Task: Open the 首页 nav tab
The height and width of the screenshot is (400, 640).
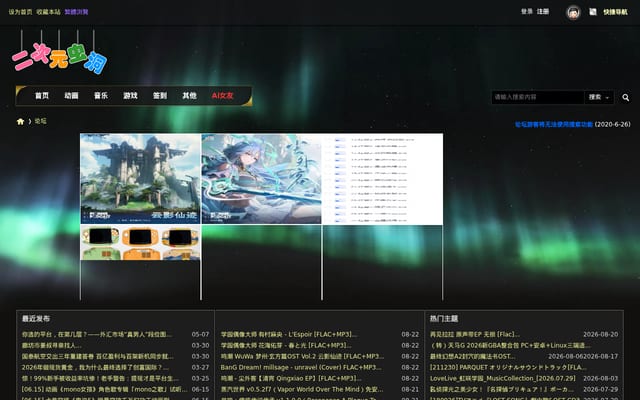Action: 42,96
